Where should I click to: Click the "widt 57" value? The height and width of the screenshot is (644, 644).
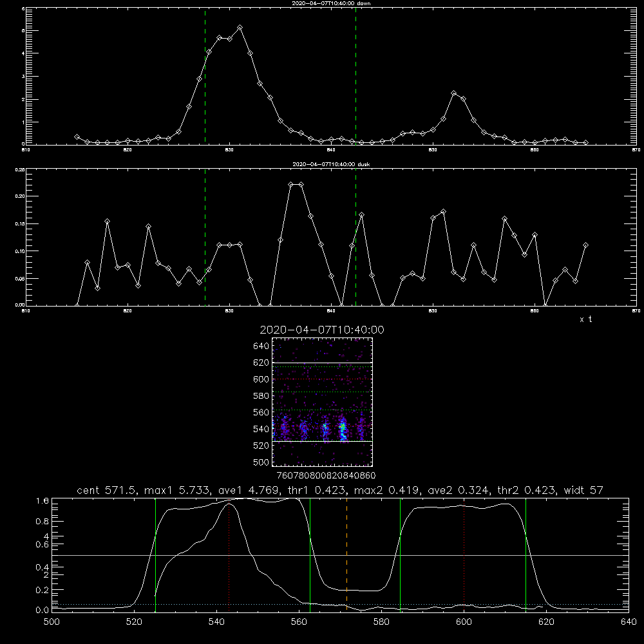[583, 490]
